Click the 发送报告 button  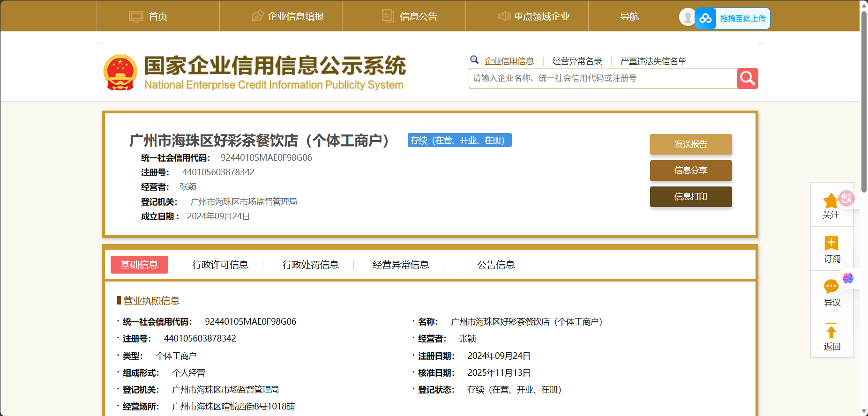tap(691, 144)
